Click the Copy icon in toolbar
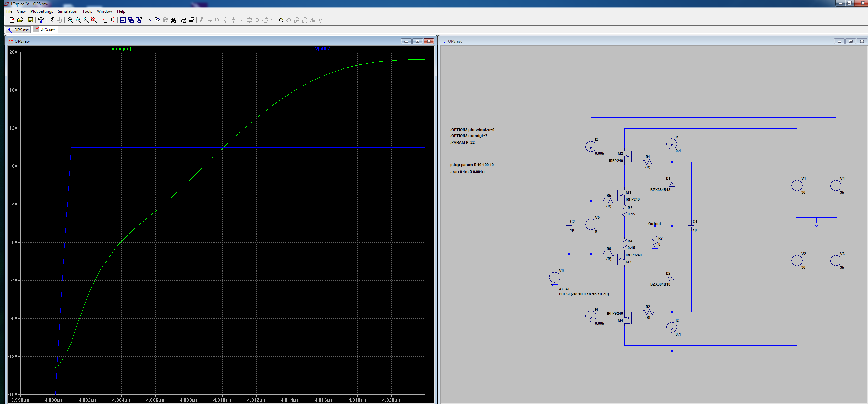The height and width of the screenshot is (404, 868). 157,20
